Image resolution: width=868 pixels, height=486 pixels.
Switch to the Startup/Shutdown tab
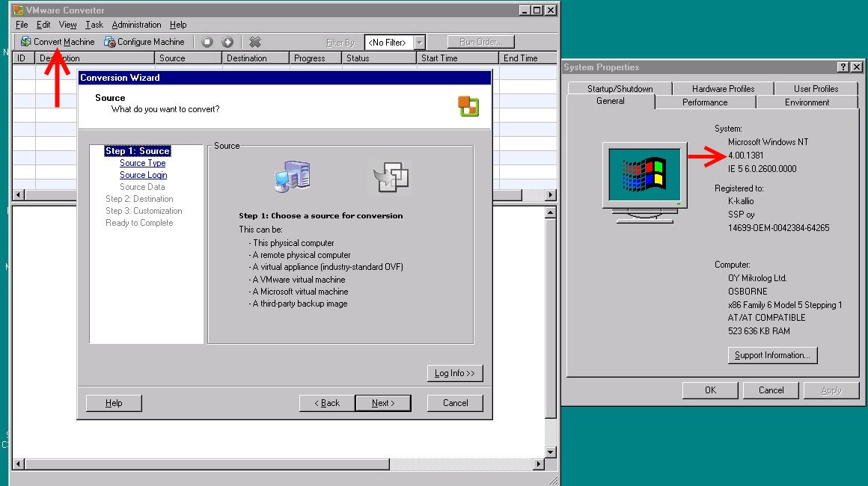[620, 88]
